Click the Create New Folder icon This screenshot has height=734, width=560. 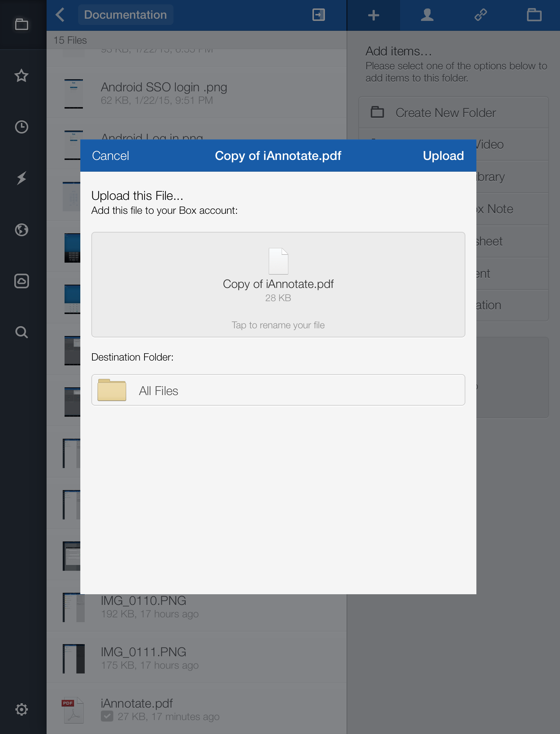click(377, 112)
